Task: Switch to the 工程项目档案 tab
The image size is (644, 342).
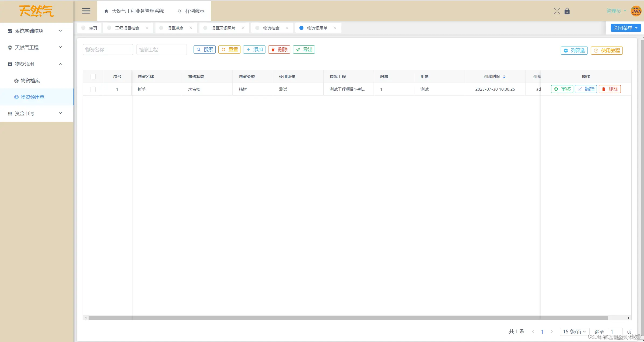Action: tap(127, 28)
